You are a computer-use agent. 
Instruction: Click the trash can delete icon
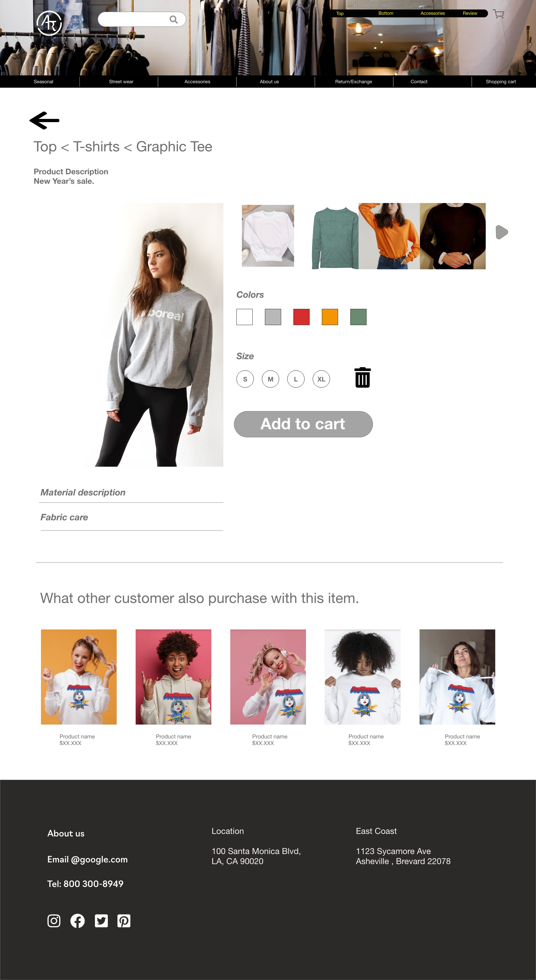tap(363, 377)
